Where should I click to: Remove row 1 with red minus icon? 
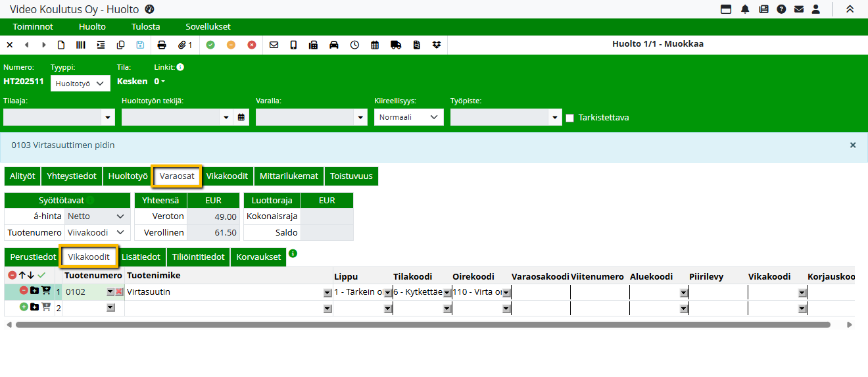coord(24,291)
